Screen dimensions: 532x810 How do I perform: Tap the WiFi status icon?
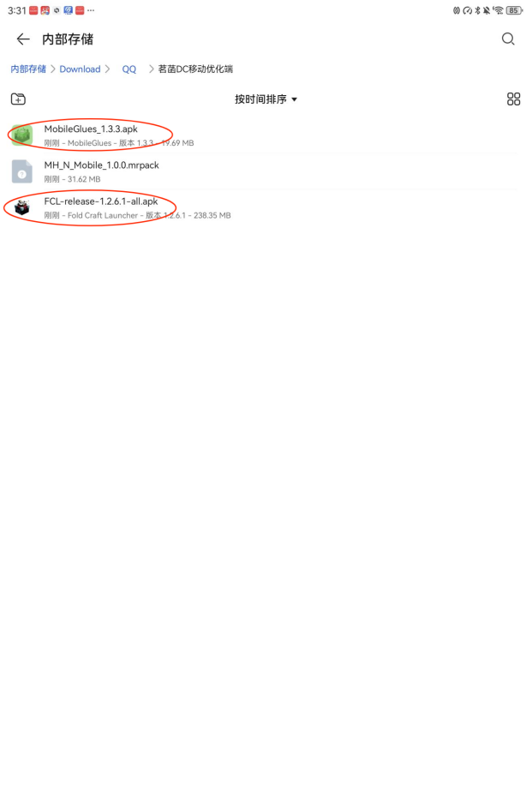499,10
